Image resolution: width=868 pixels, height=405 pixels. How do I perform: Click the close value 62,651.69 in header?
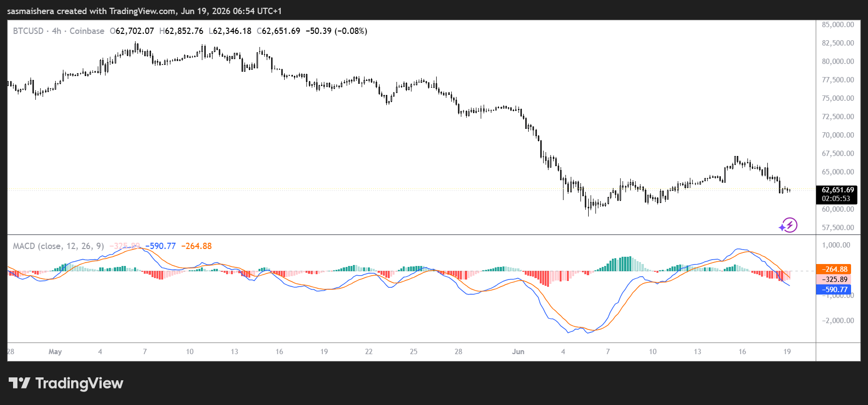tap(281, 31)
